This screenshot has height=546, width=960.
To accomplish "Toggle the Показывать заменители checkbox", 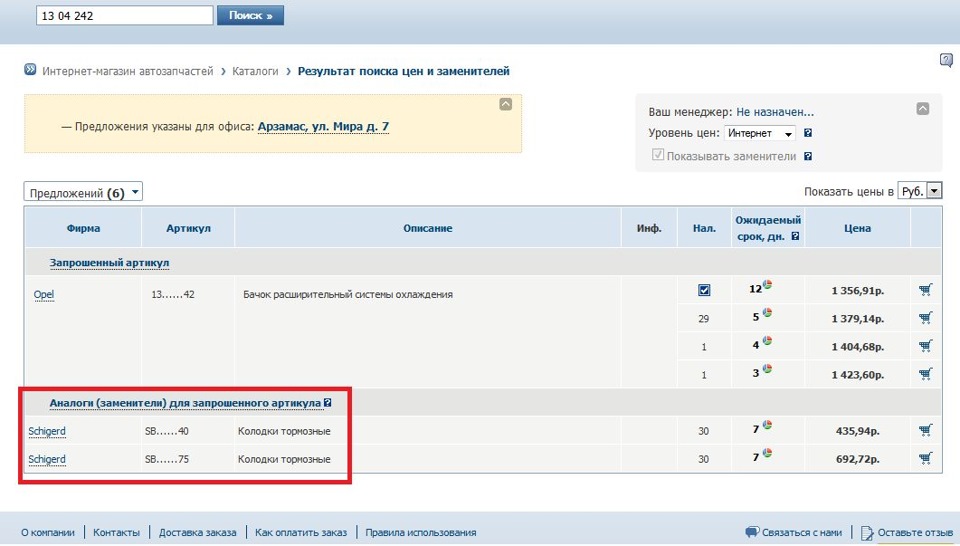I will [x=658, y=154].
